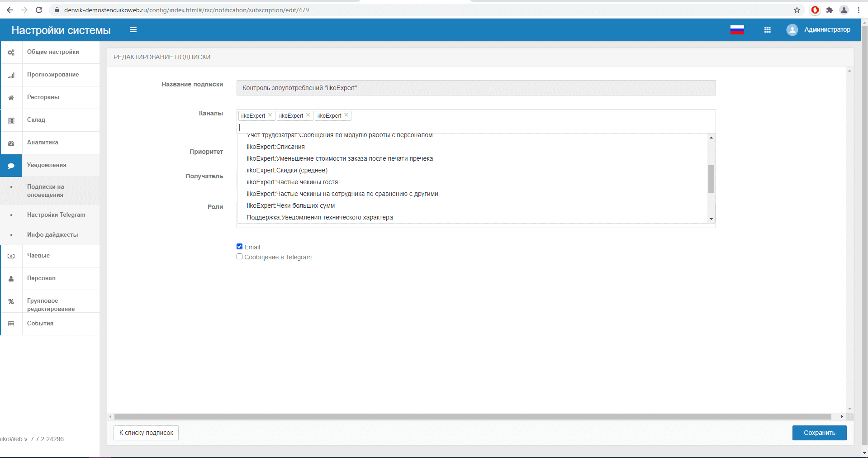
Task: Go back via К списку подписок
Action: [x=146, y=433]
